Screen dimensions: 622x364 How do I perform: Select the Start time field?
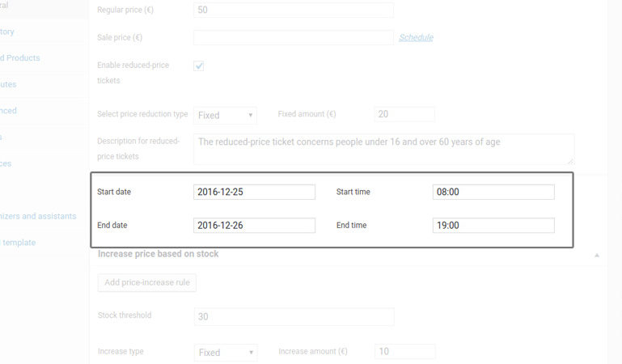(x=493, y=192)
